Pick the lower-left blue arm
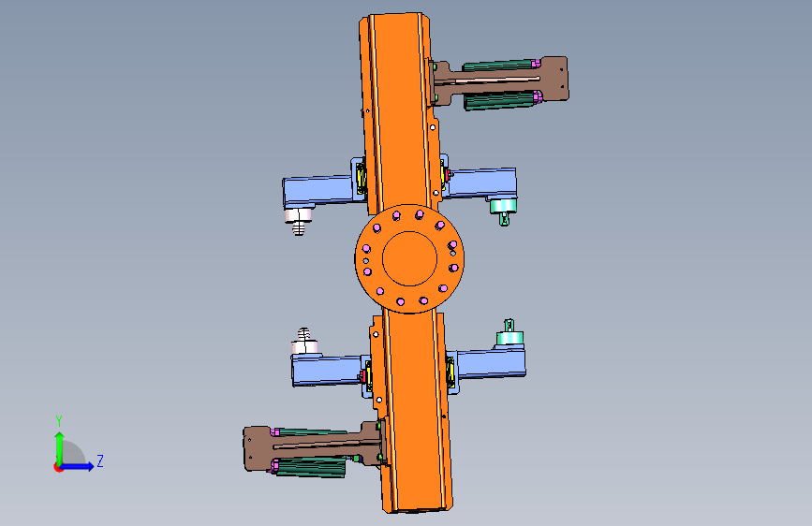This screenshot has height=526, width=812. click(x=327, y=370)
